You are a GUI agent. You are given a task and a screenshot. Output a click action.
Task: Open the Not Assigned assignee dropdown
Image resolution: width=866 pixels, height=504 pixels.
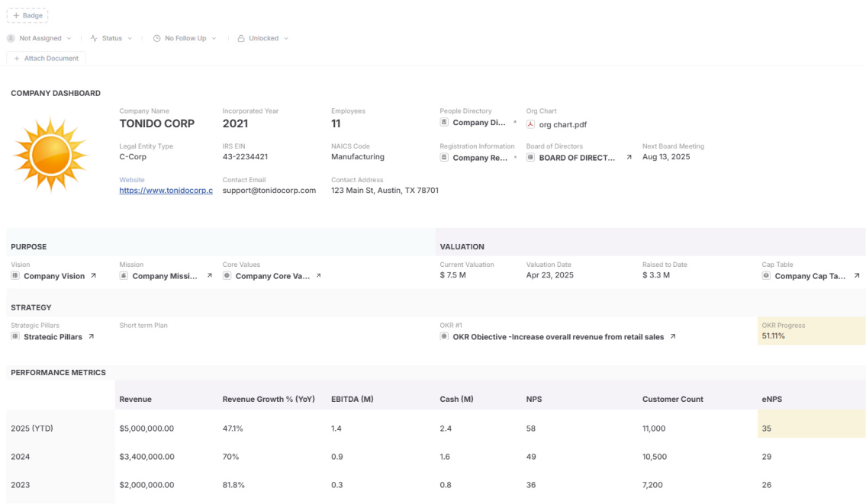click(x=39, y=38)
